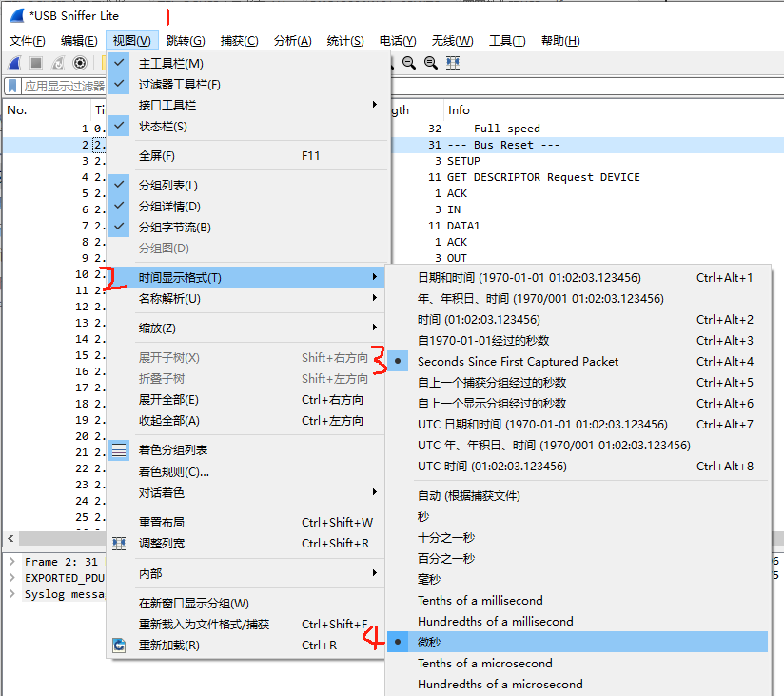Screen dimensions: 784x696
Task: Select 秒 seconds precision
Action: [x=578, y=517]
